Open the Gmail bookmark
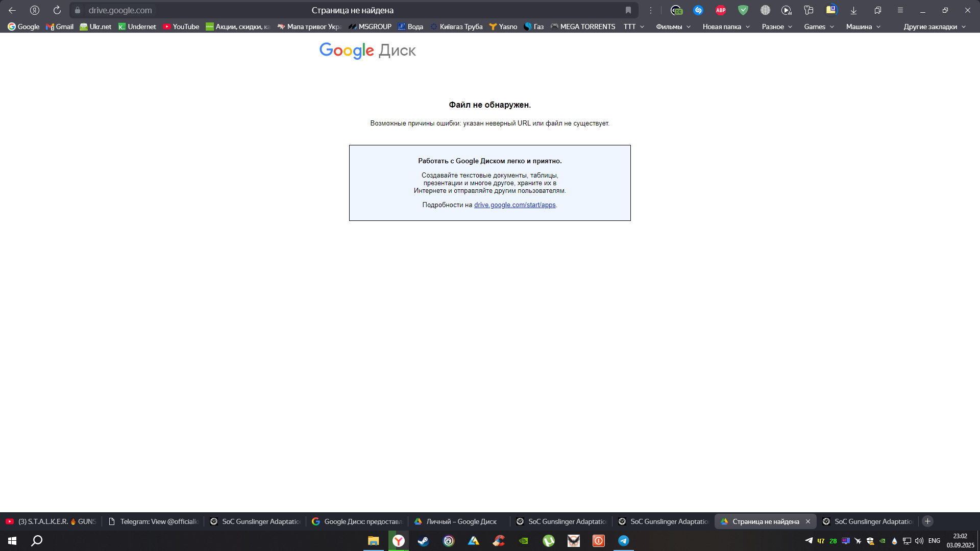 tap(60, 27)
